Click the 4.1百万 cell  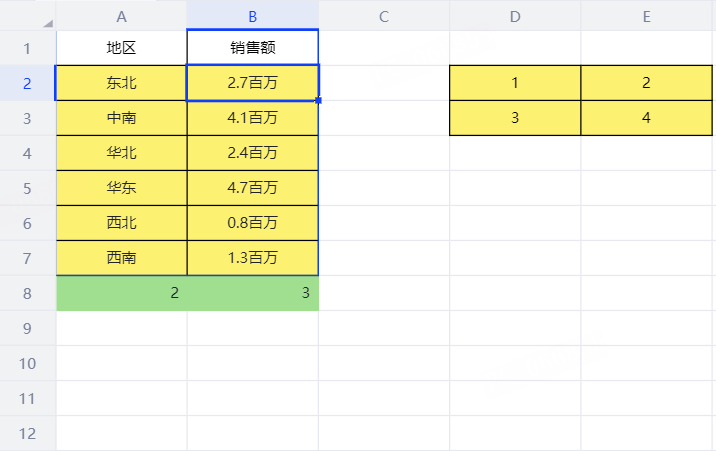[252, 118]
